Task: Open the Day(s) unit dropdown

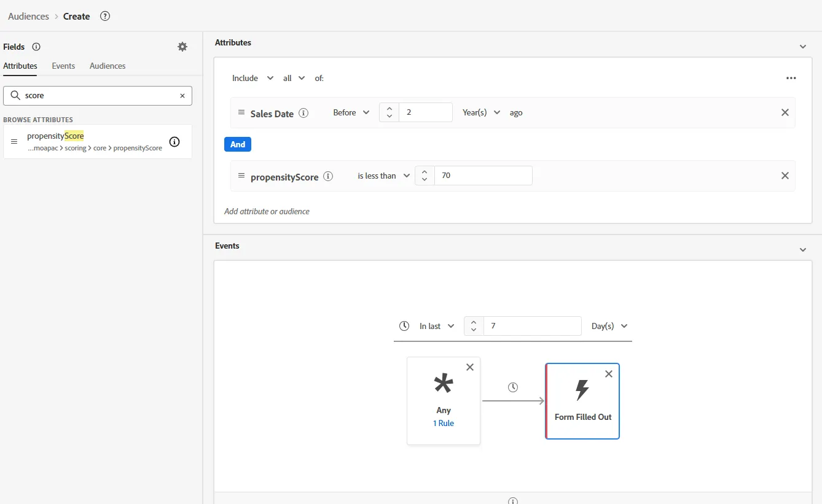Action: (609, 326)
